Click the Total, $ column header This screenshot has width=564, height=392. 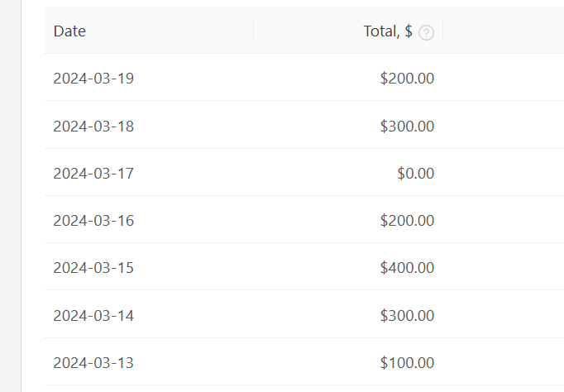point(348,31)
